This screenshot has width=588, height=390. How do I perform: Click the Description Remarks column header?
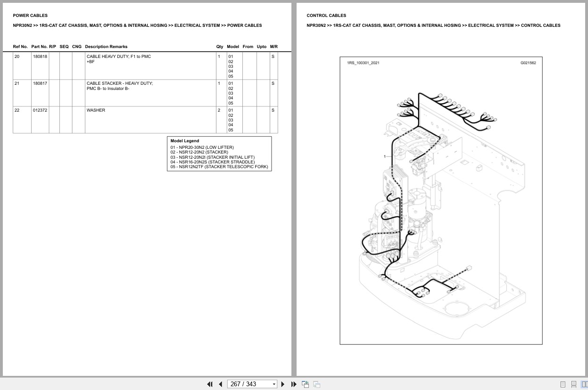[x=106, y=47]
